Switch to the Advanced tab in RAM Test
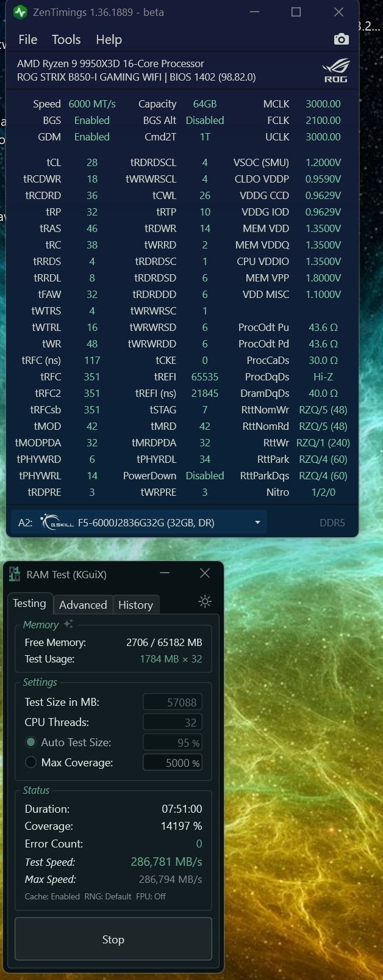 [x=83, y=604]
